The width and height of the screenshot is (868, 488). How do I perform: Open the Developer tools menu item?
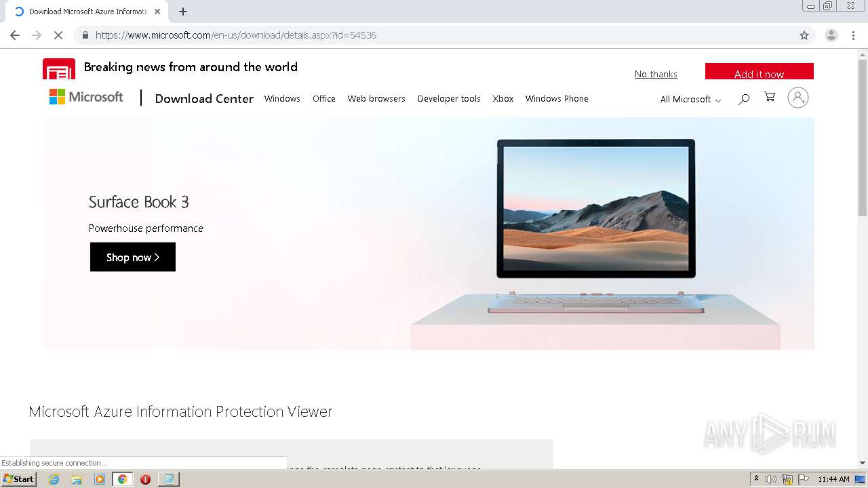[x=449, y=99]
